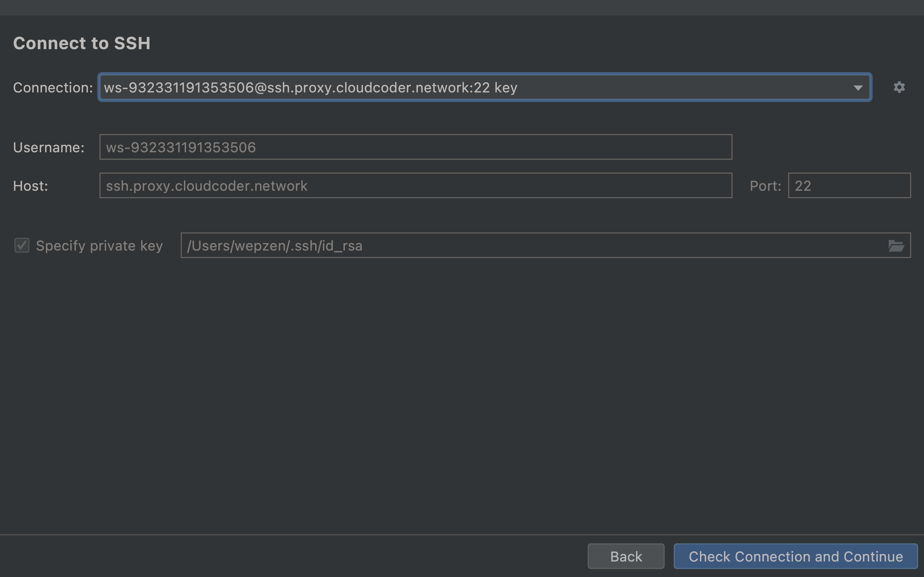Image resolution: width=924 pixels, height=577 pixels.
Task: Expand the Connection dropdown list
Action: pos(858,87)
